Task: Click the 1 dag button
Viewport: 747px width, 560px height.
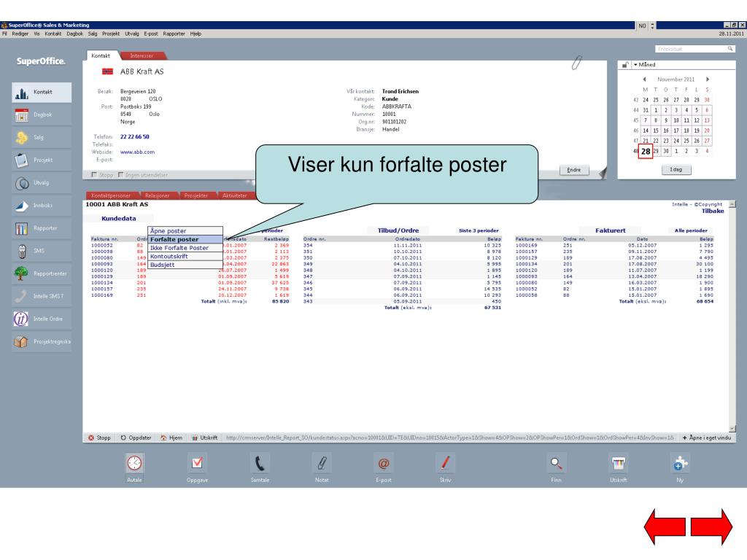Action: (676, 169)
